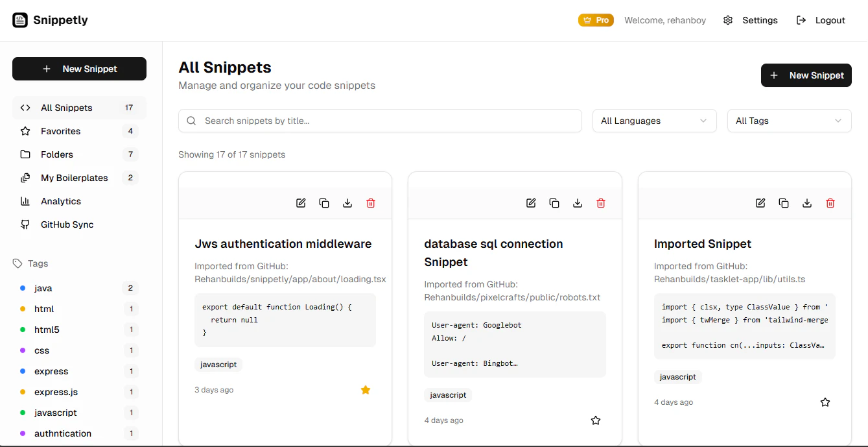Viewport: 868px width, 447px height.
Task: Open Settings via the gear icon
Action: point(727,19)
